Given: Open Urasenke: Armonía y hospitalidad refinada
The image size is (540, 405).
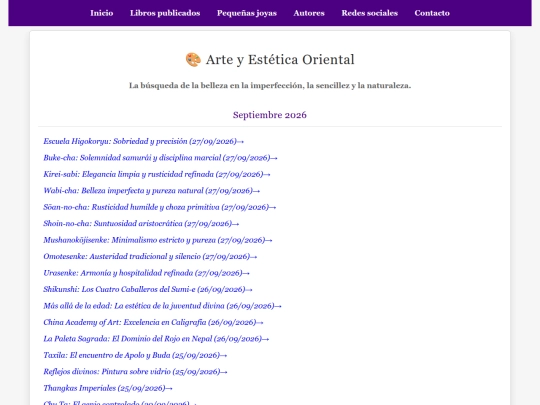Looking at the screenshot, I should pyautogui.click(x=146, y=273).
